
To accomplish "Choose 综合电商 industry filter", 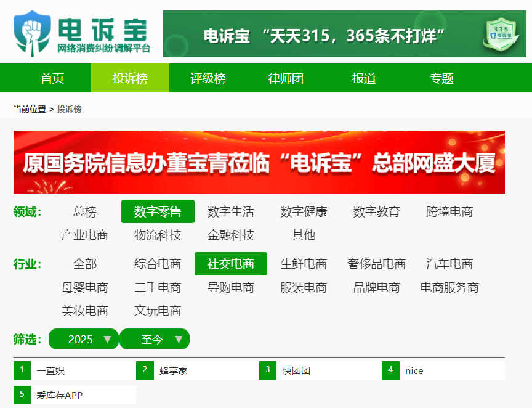I will coord(158,264).
